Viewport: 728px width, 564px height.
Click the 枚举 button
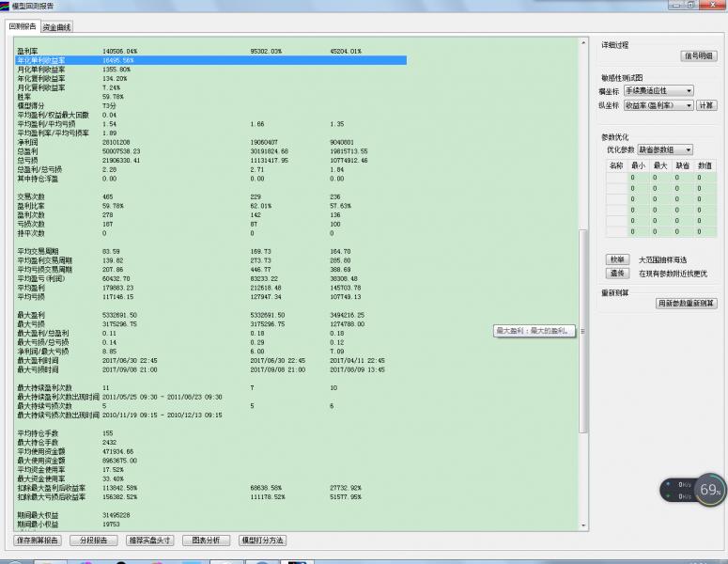tap(617, 259)
